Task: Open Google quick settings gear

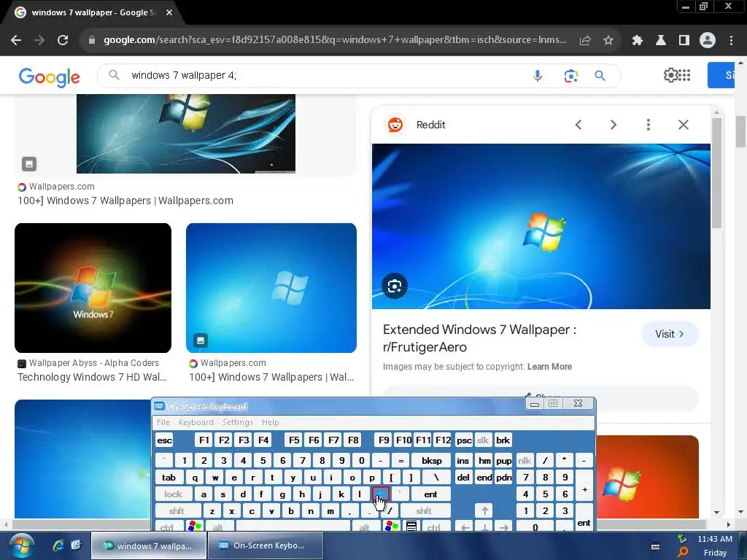Action: [x=670, y=75]
